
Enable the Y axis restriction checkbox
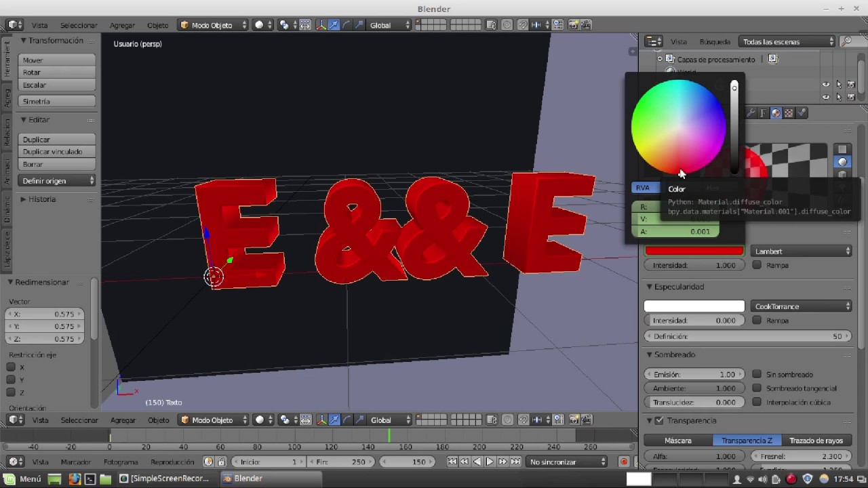click(11, 380)
